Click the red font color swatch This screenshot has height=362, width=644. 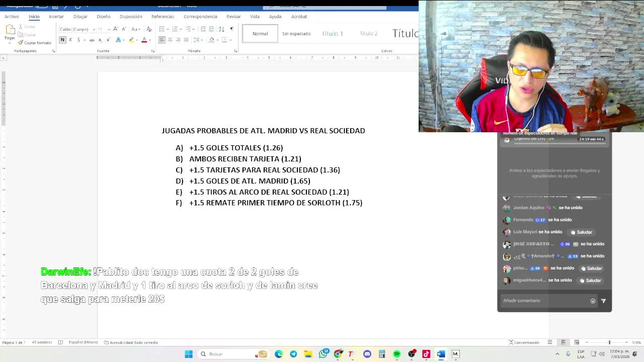coord(144,40)
